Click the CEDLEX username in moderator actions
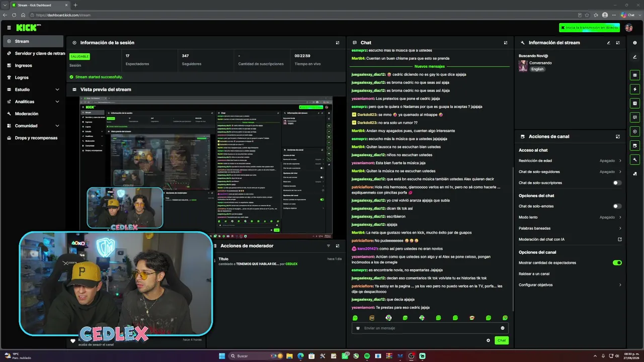The image size is (644, 362). pos(292,264)
